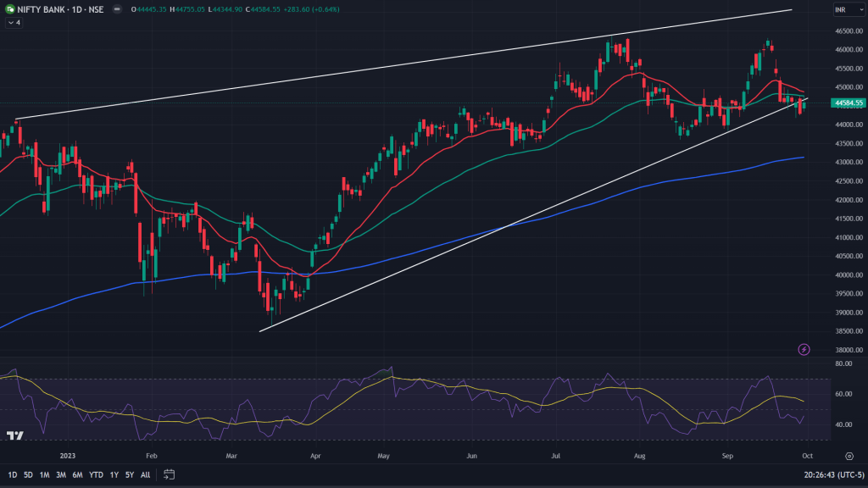Click the NIFTY BANK symbol logo icon

[x=10, y=10]
